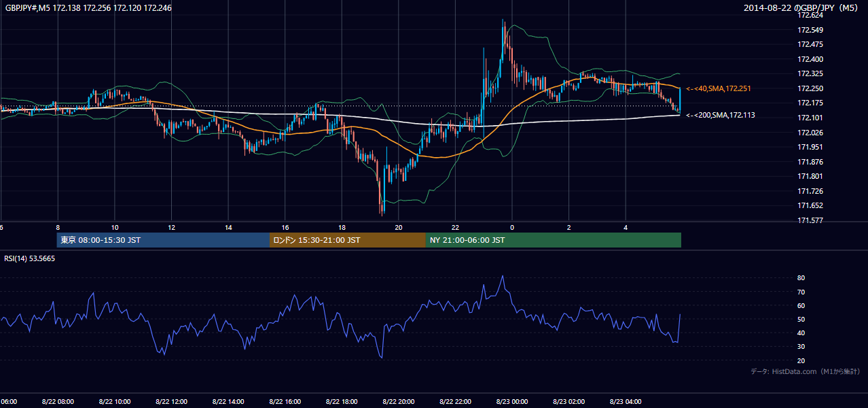Screen dimensions: 868x408
Task: Click price axis label 172.325
Action: (x=811, y=73)
